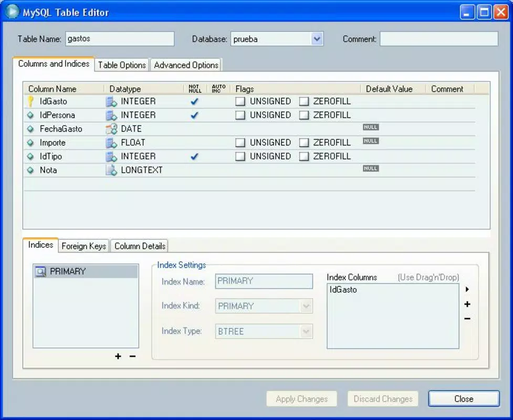Open the Advanced Options tab
Viewport: 513px width, 420px height.
tap(186, 65)
